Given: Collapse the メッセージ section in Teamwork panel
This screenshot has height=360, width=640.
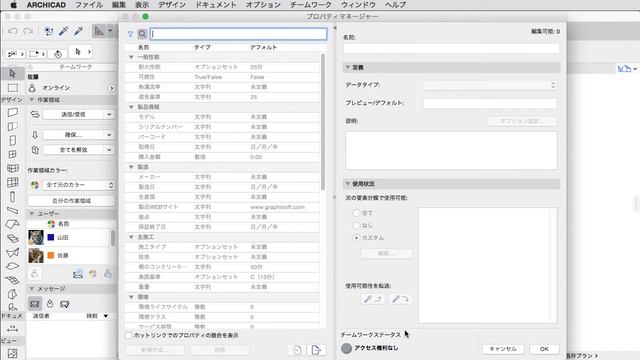Looking at the screenshot, I should [x=32, y=289].
